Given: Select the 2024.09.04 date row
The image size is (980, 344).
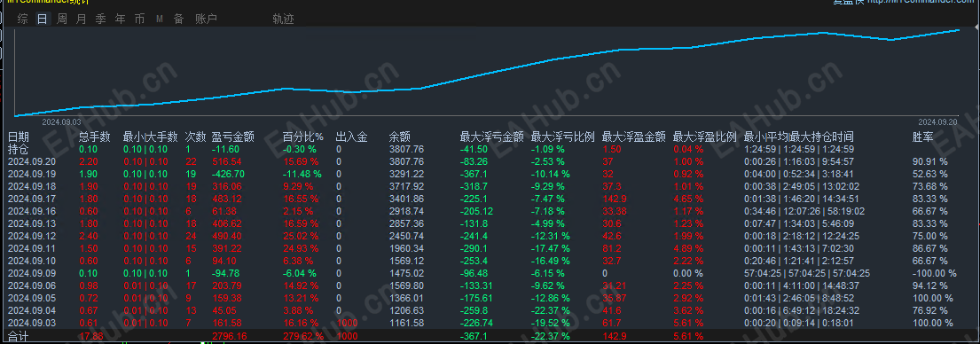Looking at the screenshot, I should click(31, 310).
